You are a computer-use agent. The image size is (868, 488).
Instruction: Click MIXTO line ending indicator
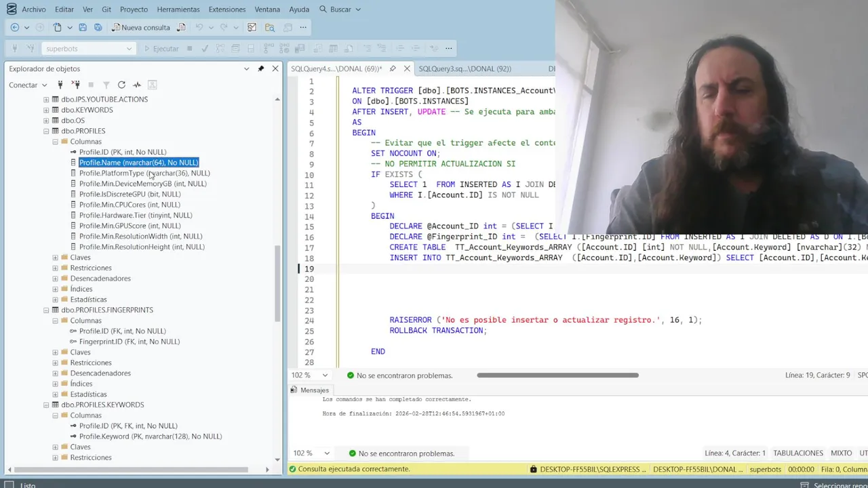pyautogui.click(x=842, y=453)
